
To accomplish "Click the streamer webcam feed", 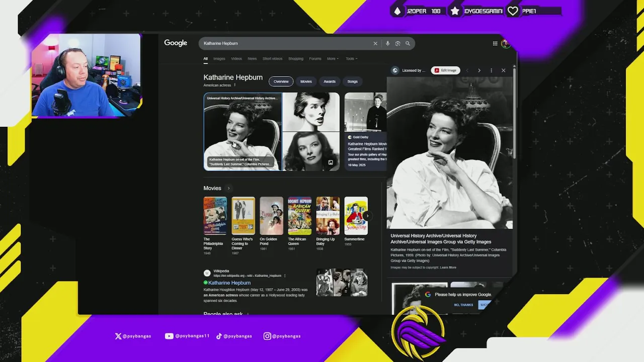I will click(86, 75).
